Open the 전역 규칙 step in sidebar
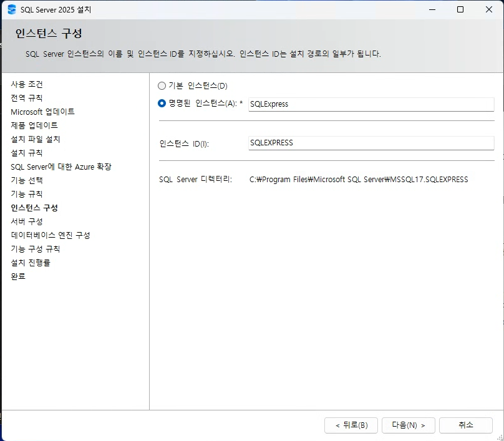Screen dimensions: 504x441 click(27, 98)
